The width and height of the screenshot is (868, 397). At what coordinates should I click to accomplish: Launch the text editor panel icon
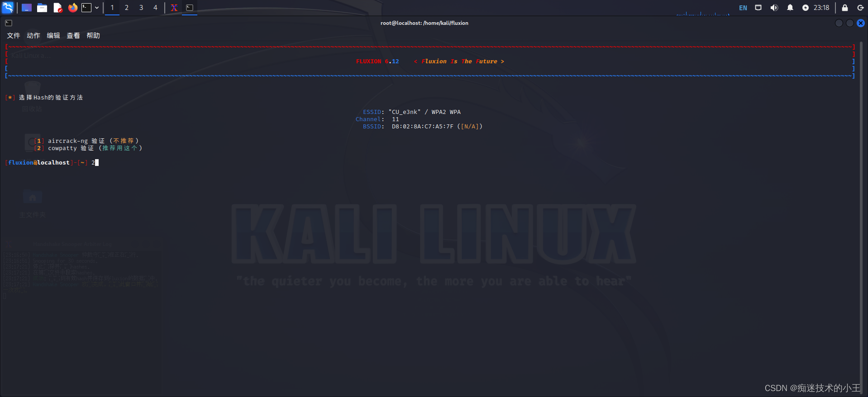point(57,8)
